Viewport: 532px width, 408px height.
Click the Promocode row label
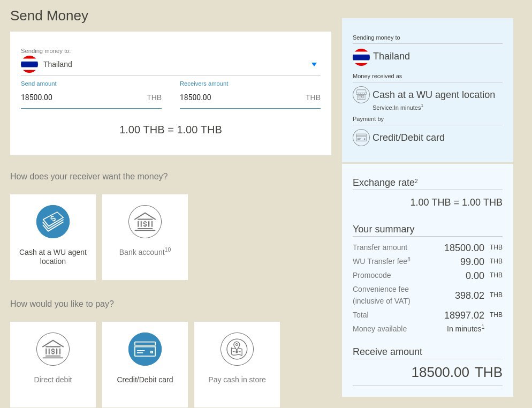(x=371, y=275)
